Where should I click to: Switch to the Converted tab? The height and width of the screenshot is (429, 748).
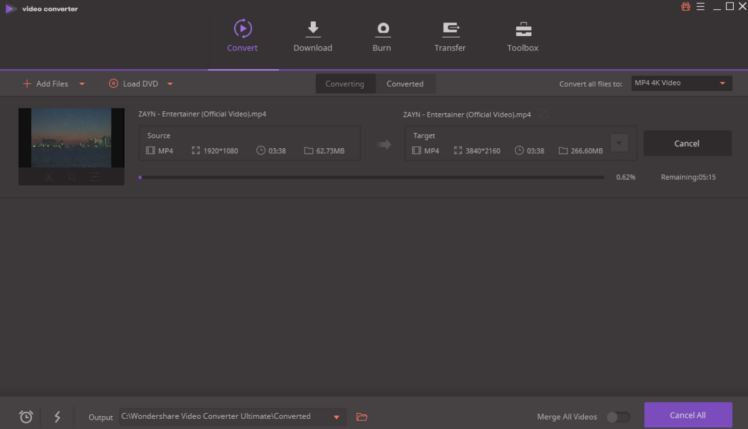click(x=405, y=84)
